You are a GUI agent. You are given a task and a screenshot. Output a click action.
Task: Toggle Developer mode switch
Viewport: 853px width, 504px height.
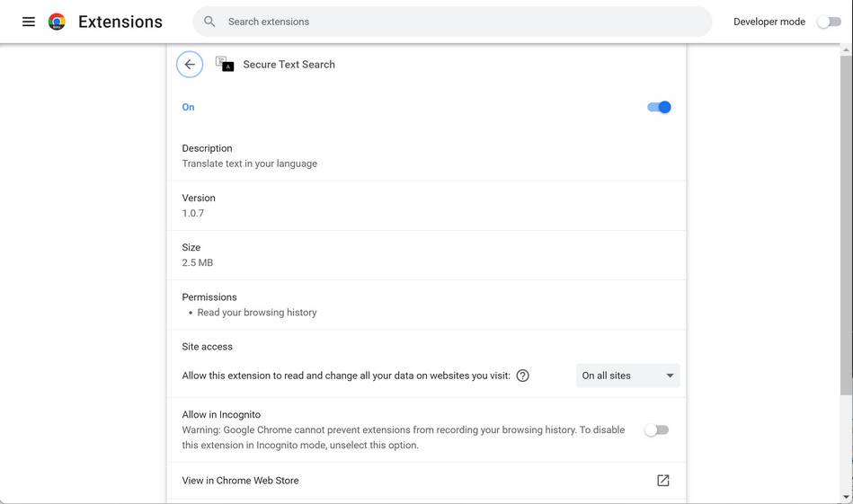(829, 22)
